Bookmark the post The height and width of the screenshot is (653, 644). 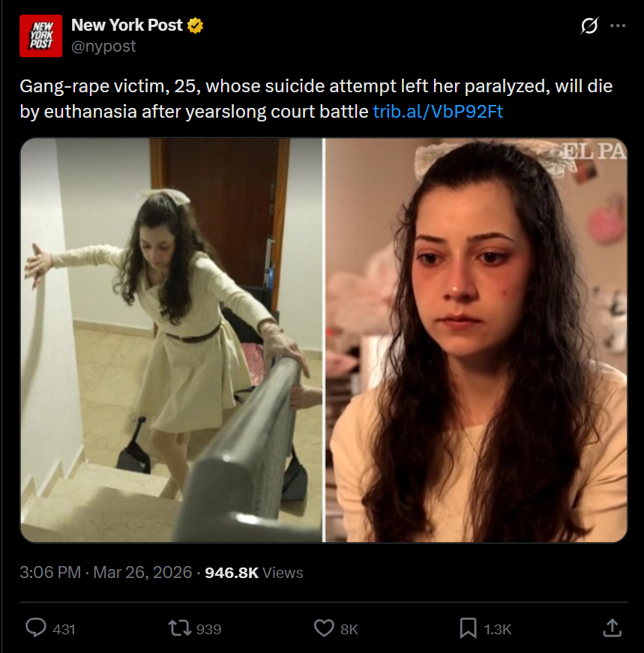click(469, 628)
